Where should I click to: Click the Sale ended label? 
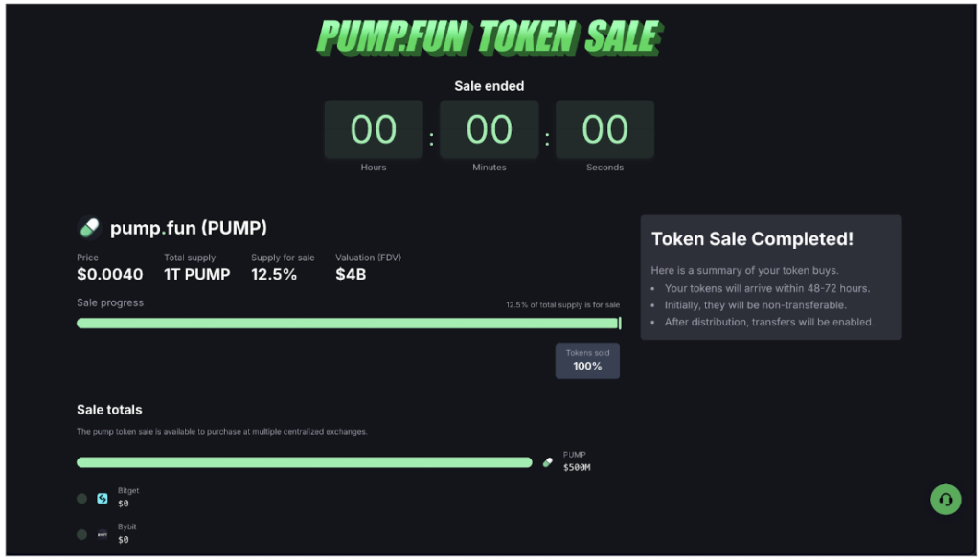point(490,86)
